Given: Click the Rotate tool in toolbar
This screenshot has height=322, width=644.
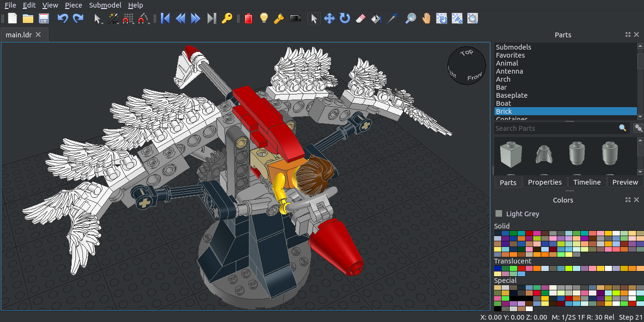Looking at the screenshot, I should tap(345, 18).
